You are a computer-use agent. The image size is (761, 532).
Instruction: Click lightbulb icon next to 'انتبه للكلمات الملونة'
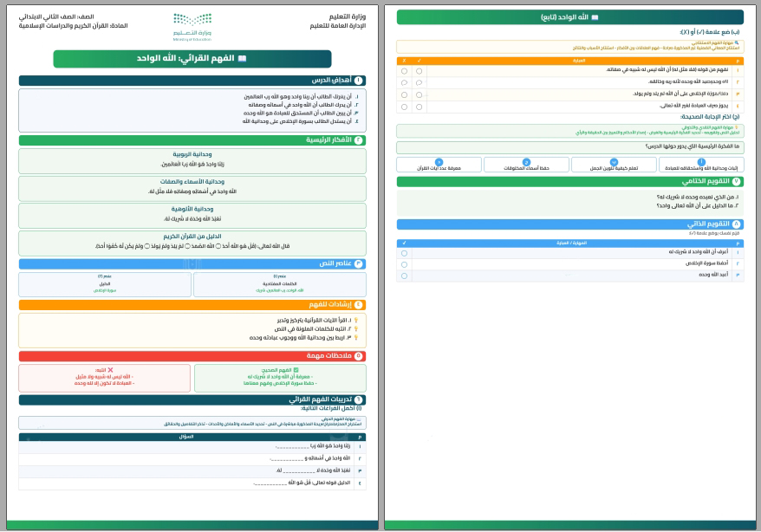(355, 328)
